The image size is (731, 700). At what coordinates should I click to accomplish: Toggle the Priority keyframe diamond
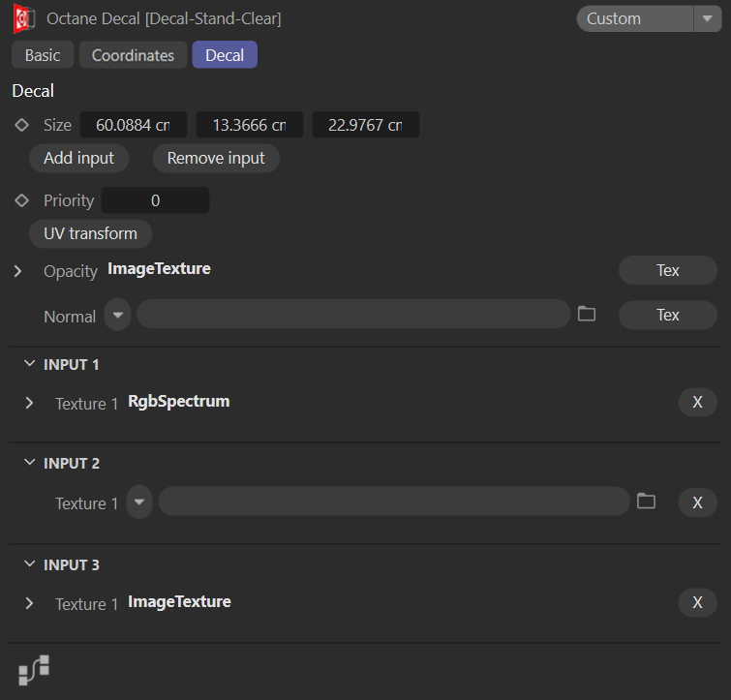pos(21,200)
